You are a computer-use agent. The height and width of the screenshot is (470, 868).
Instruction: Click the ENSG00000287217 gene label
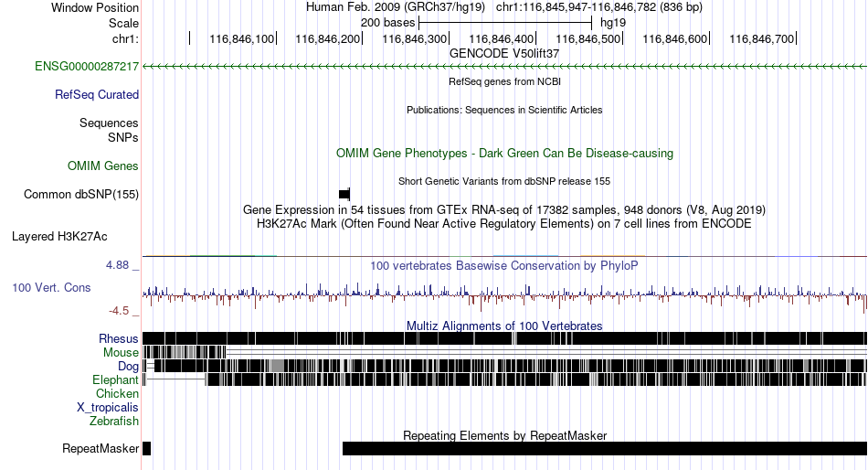[87, 67]
